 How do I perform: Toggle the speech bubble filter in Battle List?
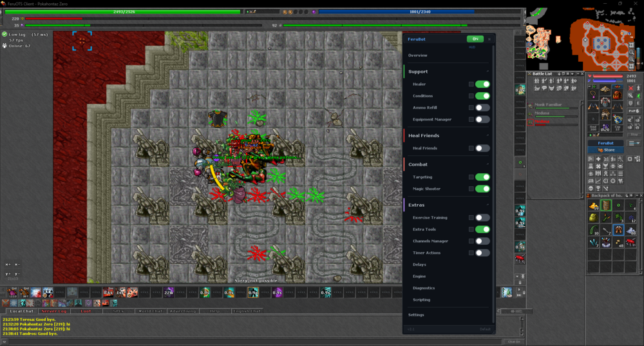[544, 88]
